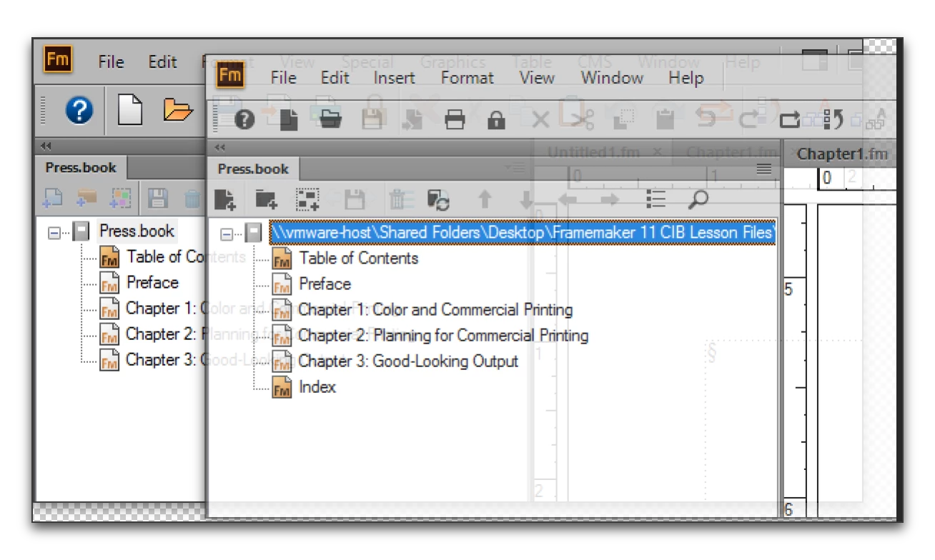
Task: Open the Insert menu
Action: coord(394,78)
